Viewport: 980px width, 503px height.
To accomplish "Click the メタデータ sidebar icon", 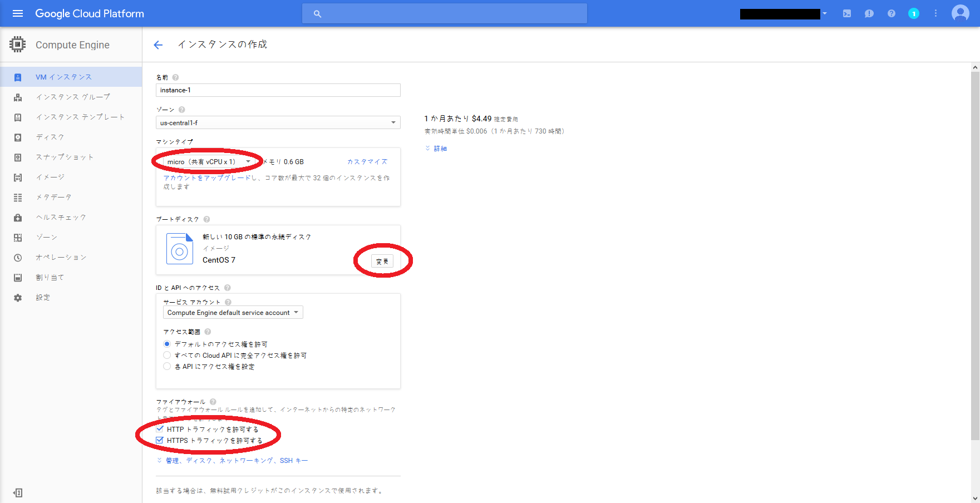I will click(x=18, y=198).
